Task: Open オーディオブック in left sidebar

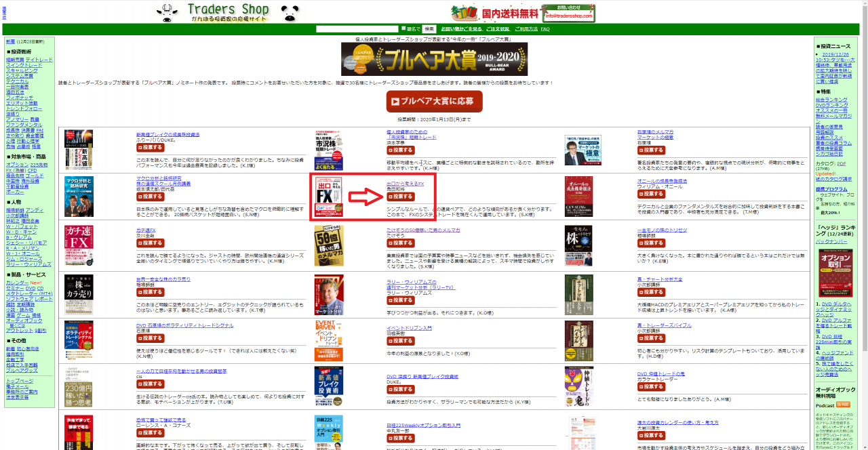Action: click(x=24, y=320)
